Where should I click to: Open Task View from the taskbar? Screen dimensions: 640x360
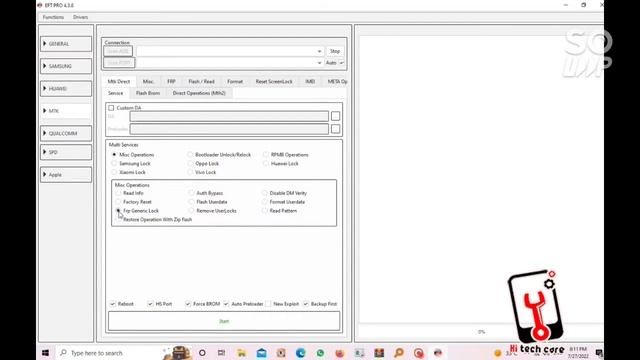(221, 353)
